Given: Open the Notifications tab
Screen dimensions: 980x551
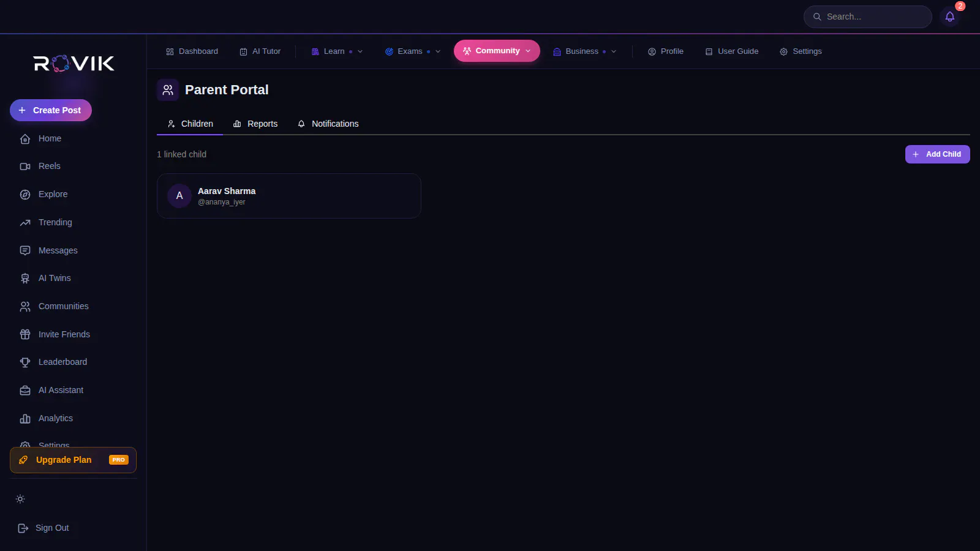Looking at the screenshot, I should [328, 124].
